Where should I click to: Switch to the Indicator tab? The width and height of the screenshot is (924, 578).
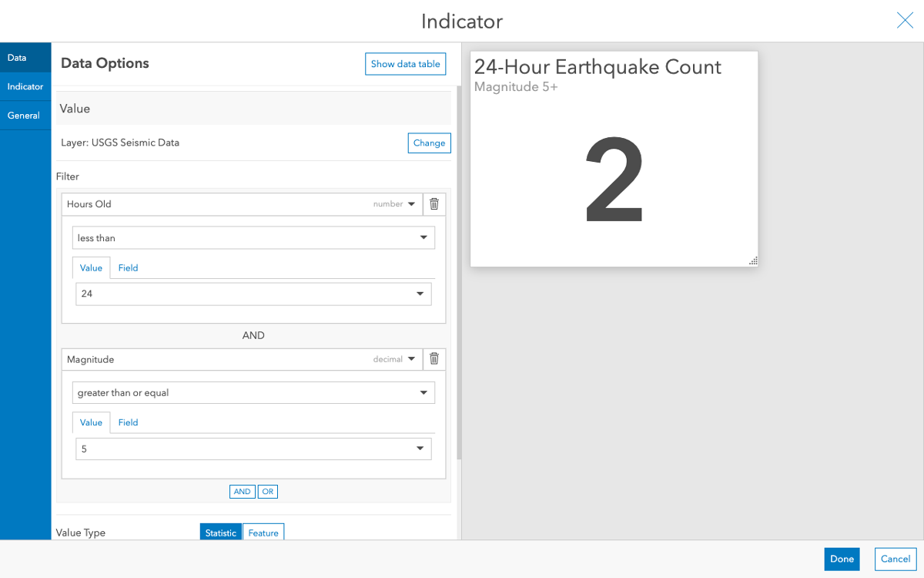tap(25, 86)
